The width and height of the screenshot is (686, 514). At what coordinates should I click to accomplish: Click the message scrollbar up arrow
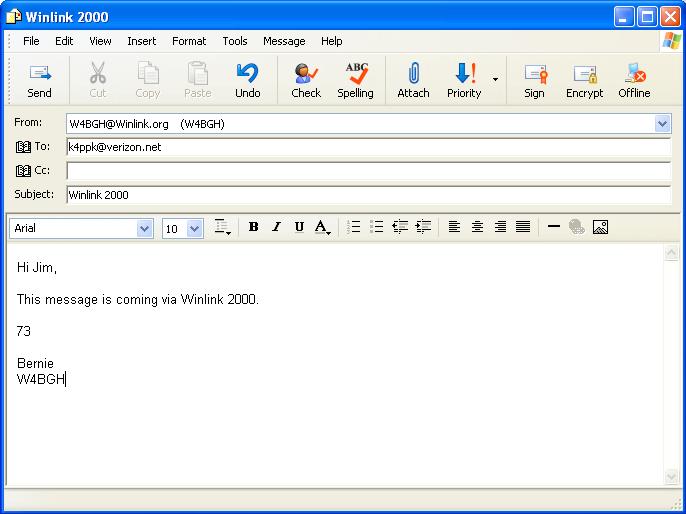point(671,253)
